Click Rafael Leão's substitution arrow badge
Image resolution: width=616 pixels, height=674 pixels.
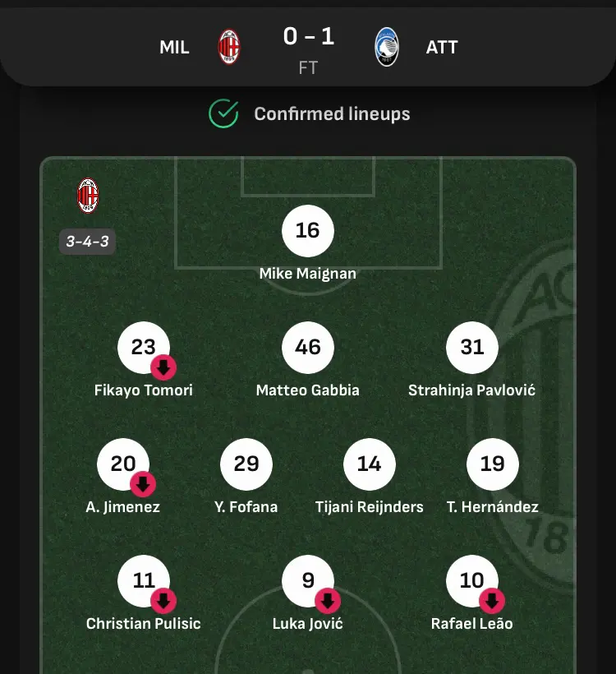click(x=492, y=601)
